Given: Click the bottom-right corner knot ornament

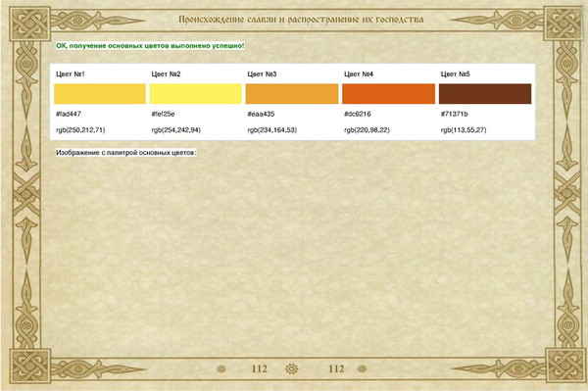Looking at the screenshot, I should (x=565, y=366).
